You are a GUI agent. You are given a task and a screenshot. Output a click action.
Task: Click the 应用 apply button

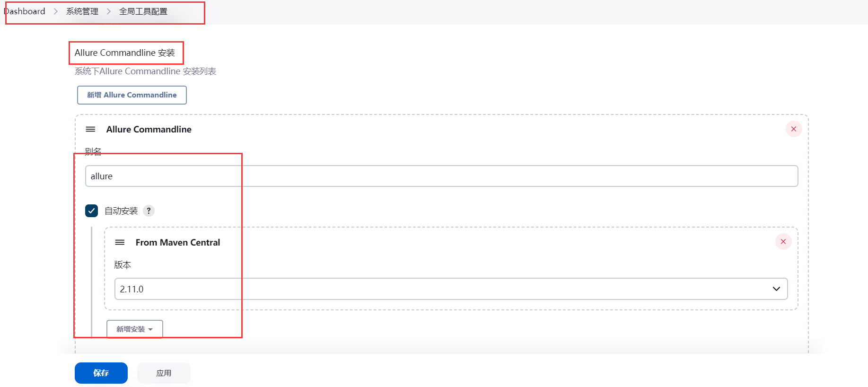(164, 373)
